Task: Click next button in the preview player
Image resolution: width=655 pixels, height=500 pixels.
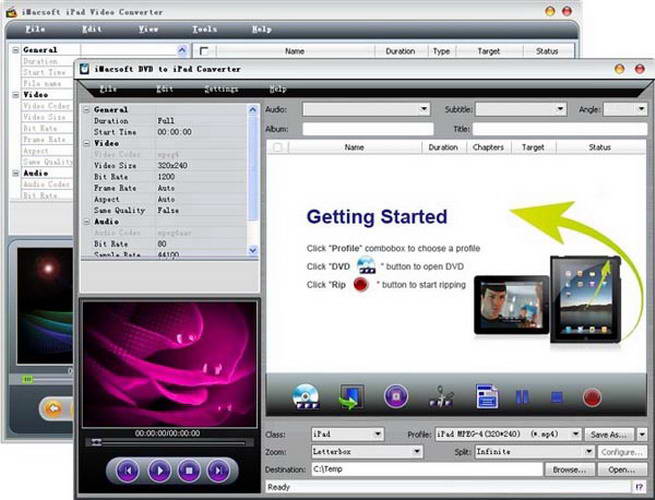Action: [x=218, y=471]
